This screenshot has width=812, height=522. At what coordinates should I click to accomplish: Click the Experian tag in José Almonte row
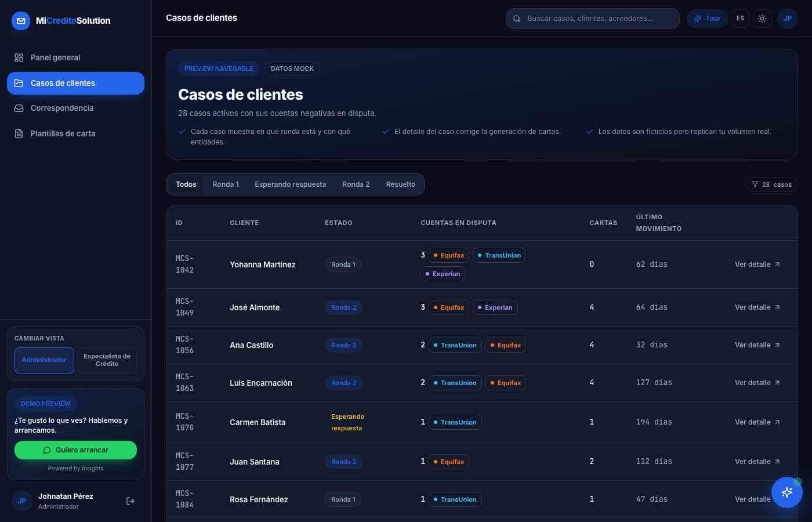495,307
